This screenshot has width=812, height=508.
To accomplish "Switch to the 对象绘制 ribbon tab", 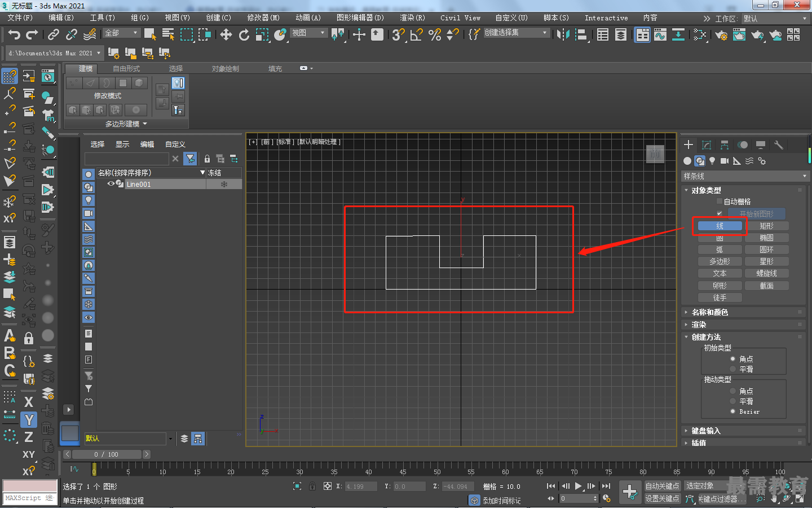I will pos(225,69).
